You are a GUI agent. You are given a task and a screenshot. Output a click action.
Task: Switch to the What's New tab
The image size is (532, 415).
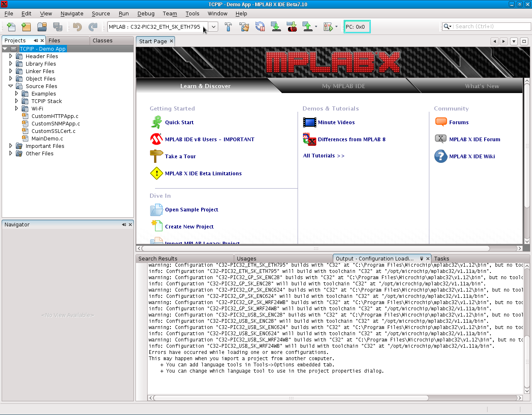point(482,86)
